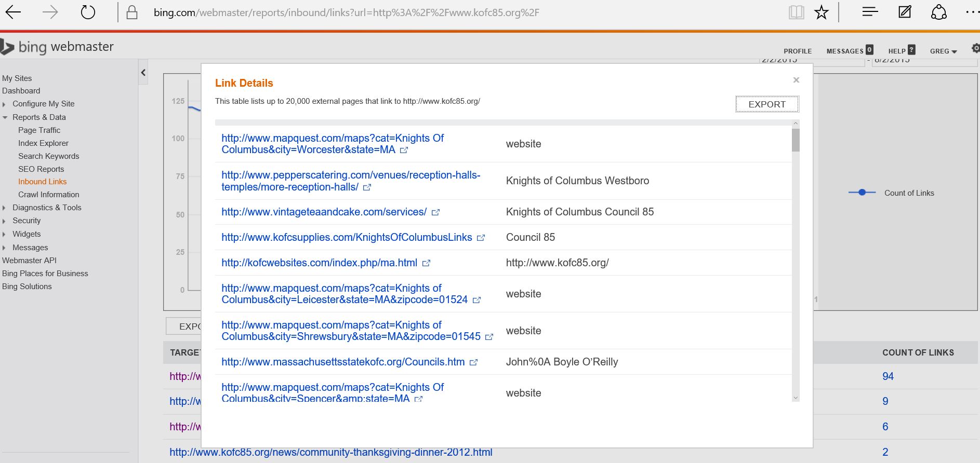The height and width of the screenshot is (463, 980).
Task: Open external icon for pepperscatering link
Action: coord(367,187)
